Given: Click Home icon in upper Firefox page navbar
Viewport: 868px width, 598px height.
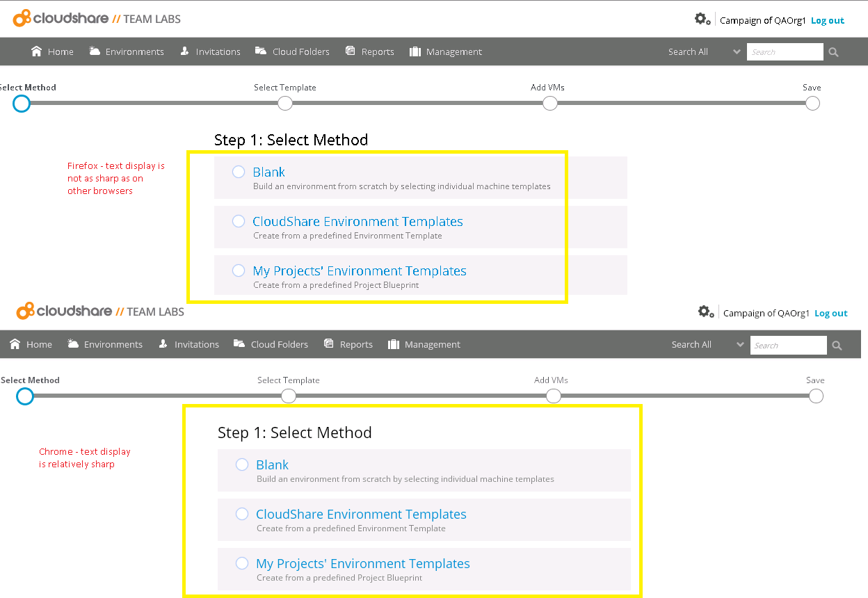Looking at the screenshot, I should 37,51.
